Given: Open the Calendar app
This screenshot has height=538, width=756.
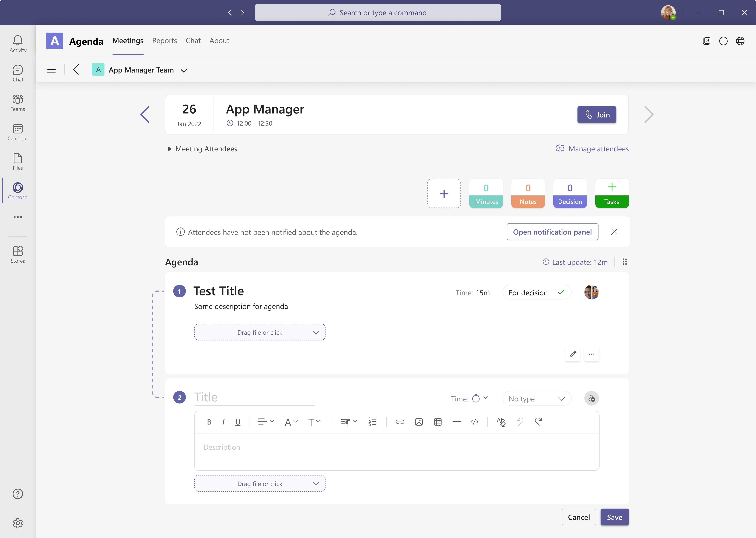Looking at the screenshot, I should [x=18, y=133].
